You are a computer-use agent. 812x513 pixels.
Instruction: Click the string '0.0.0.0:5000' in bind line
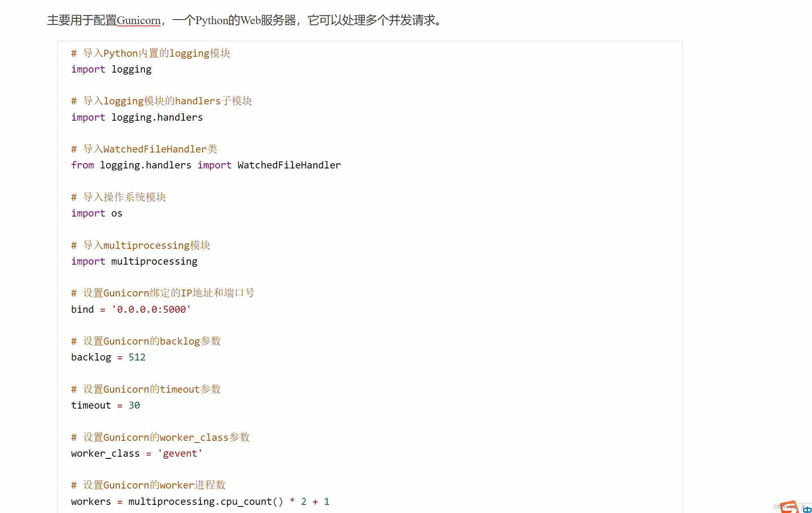151,310
